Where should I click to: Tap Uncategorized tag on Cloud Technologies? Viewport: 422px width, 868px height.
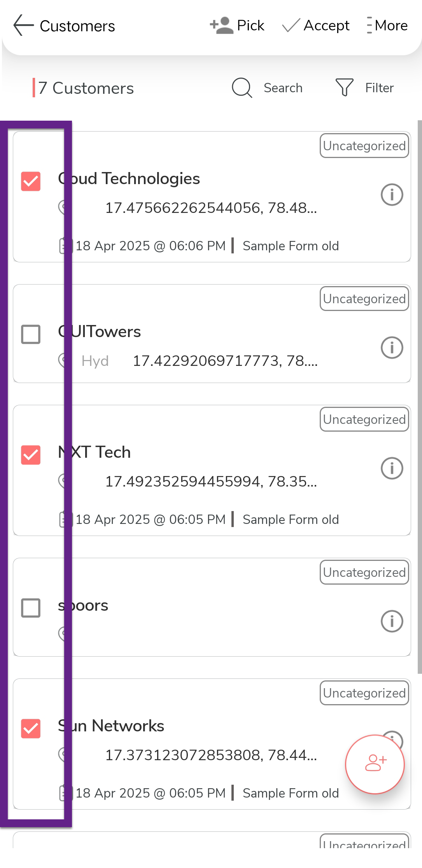(364, 146)
